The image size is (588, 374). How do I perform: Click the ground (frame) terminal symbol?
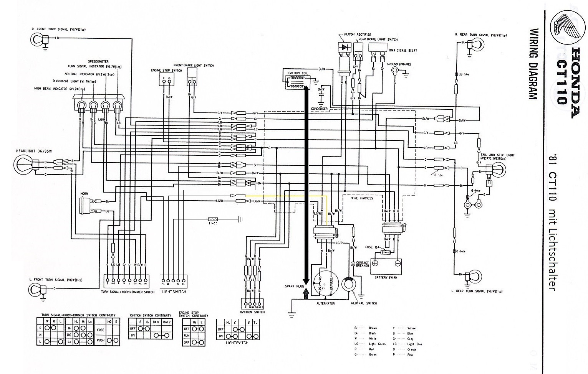[394, 71]
